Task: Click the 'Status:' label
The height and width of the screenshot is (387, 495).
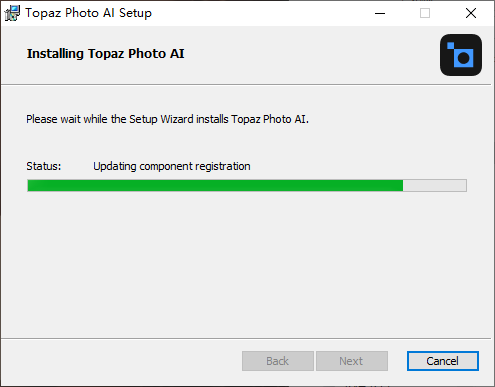Action: 44,166
